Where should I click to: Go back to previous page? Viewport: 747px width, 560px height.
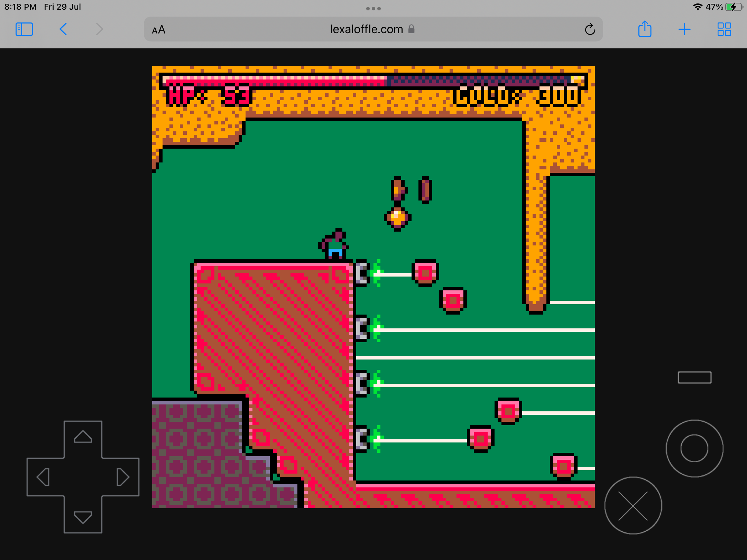63,29
